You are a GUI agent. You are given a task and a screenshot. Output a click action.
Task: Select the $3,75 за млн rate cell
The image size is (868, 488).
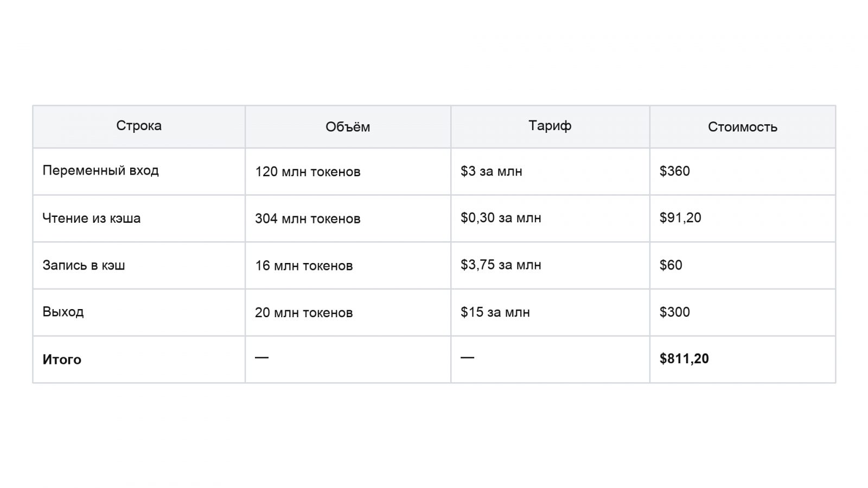tap(501, 265)
